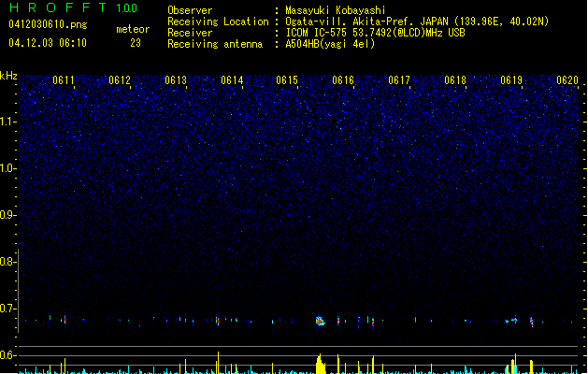
Task: Select observer name Masayuki Kobayashi
Action: [x=336, y=10]
